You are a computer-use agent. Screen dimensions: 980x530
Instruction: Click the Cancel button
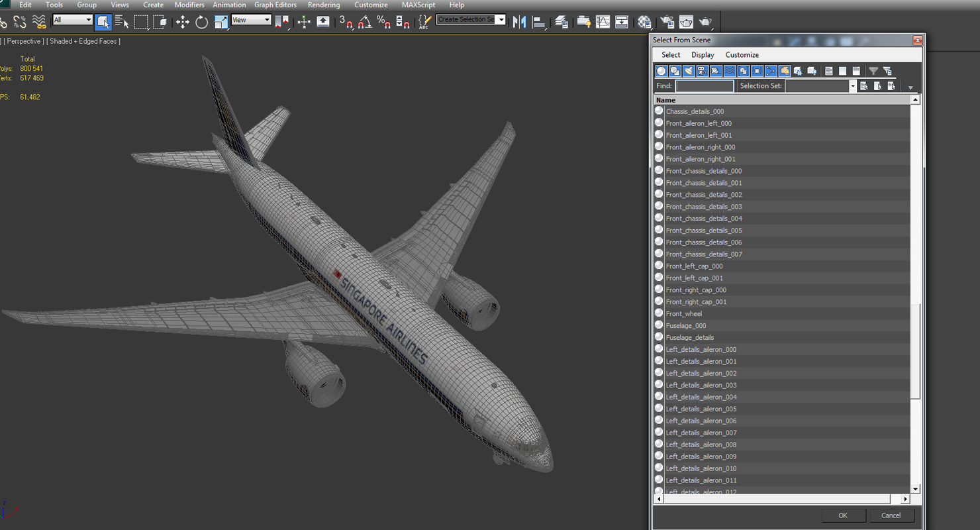pos(891,515)
